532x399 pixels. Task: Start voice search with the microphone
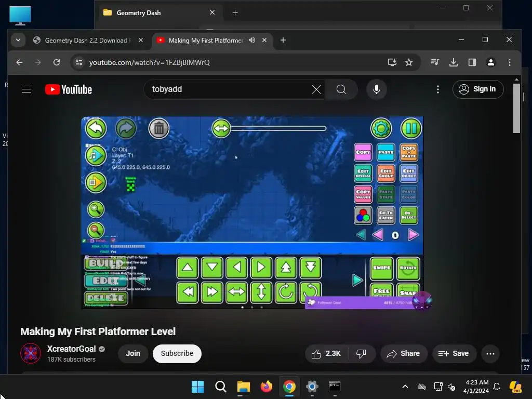click(x=376, y=89)
